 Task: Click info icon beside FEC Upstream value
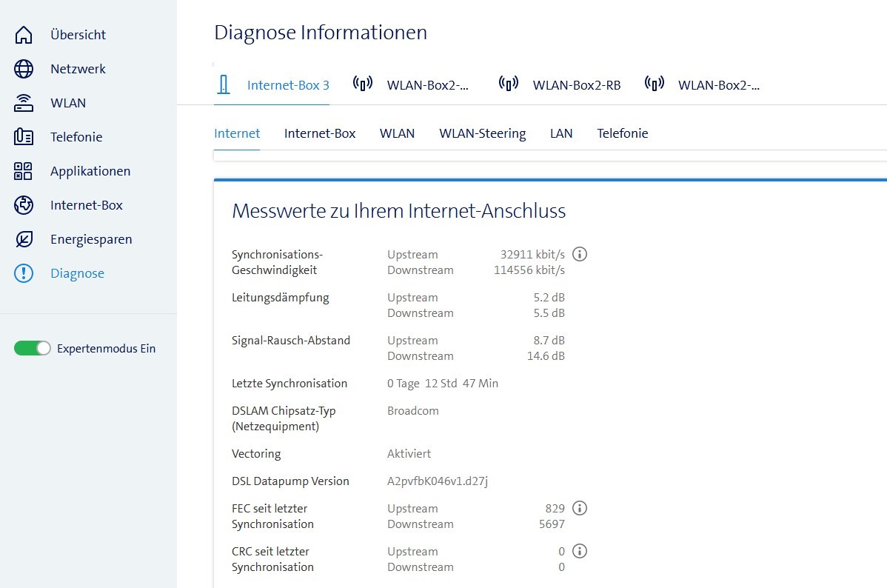580,508
